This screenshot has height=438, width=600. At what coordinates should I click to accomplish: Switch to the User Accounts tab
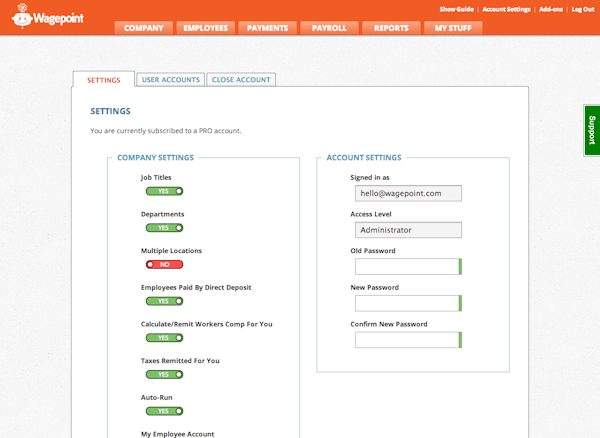click(170, 79)
